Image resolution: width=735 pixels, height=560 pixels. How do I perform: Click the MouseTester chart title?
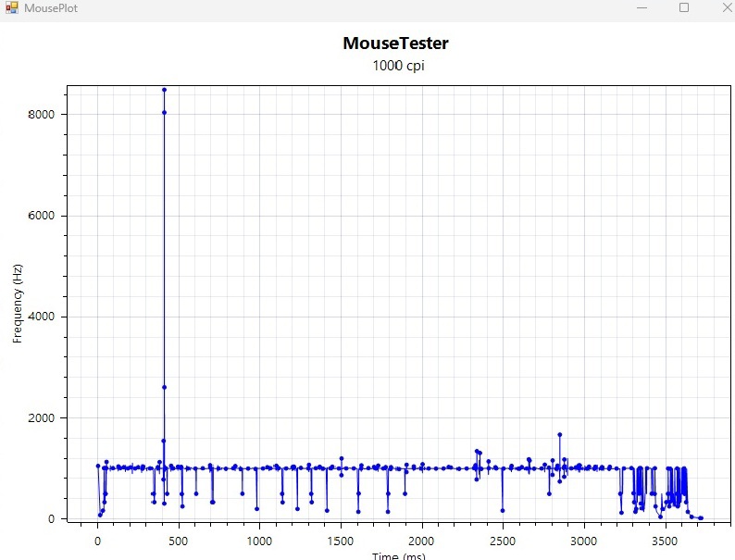[x=395, y=44]
